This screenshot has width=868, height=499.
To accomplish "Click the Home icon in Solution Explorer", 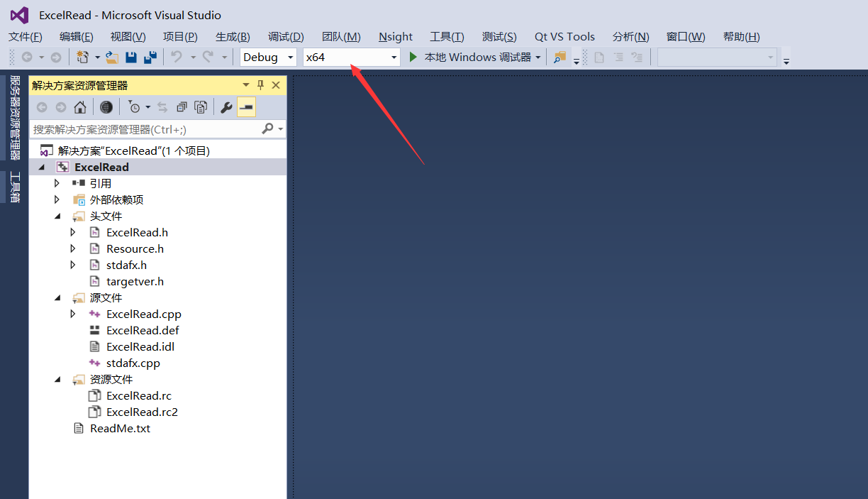I will [80, 107].
